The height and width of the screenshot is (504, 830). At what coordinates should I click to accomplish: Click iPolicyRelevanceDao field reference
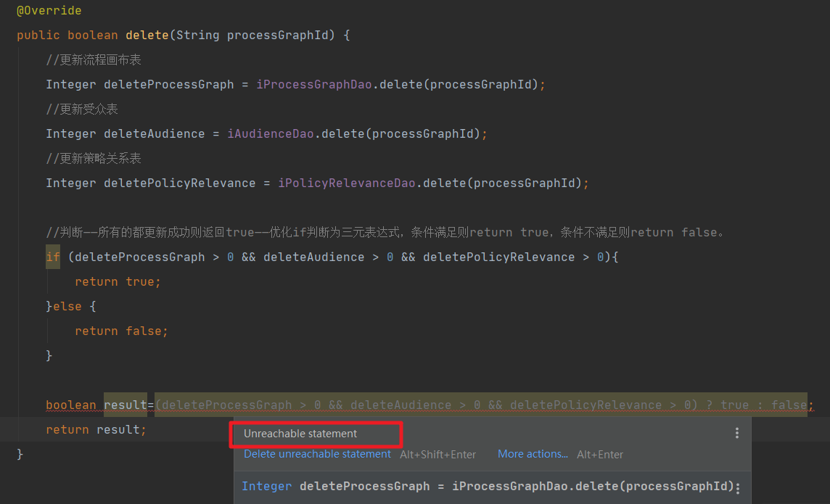coord(347,183)
